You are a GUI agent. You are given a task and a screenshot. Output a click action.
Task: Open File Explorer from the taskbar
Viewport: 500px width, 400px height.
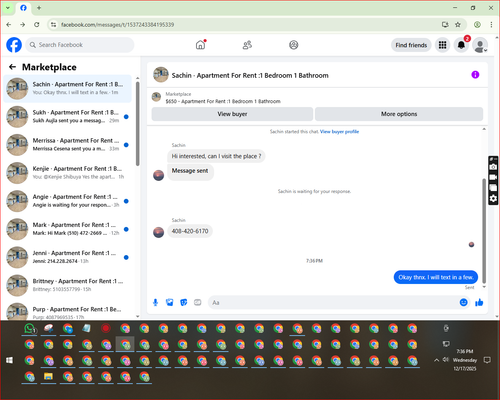48,377
